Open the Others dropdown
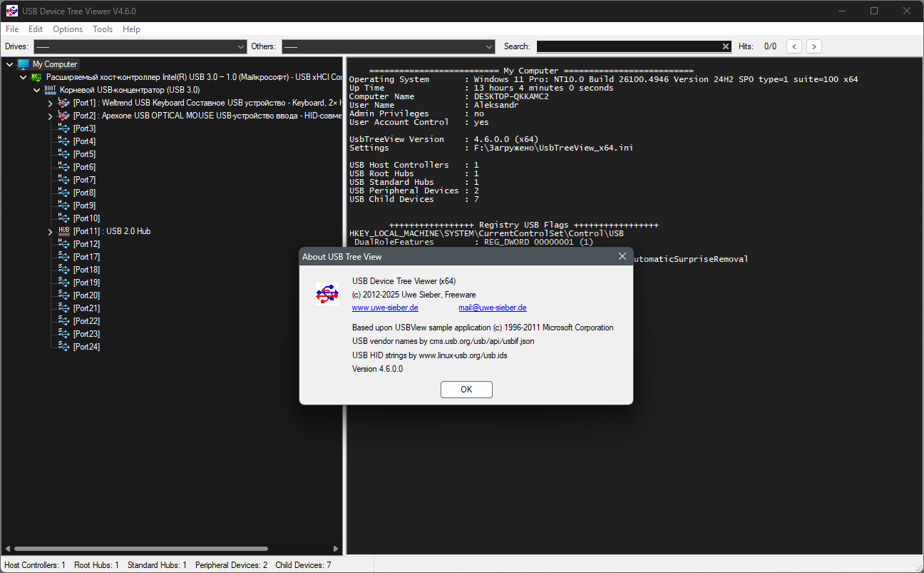 coord(388,46)
